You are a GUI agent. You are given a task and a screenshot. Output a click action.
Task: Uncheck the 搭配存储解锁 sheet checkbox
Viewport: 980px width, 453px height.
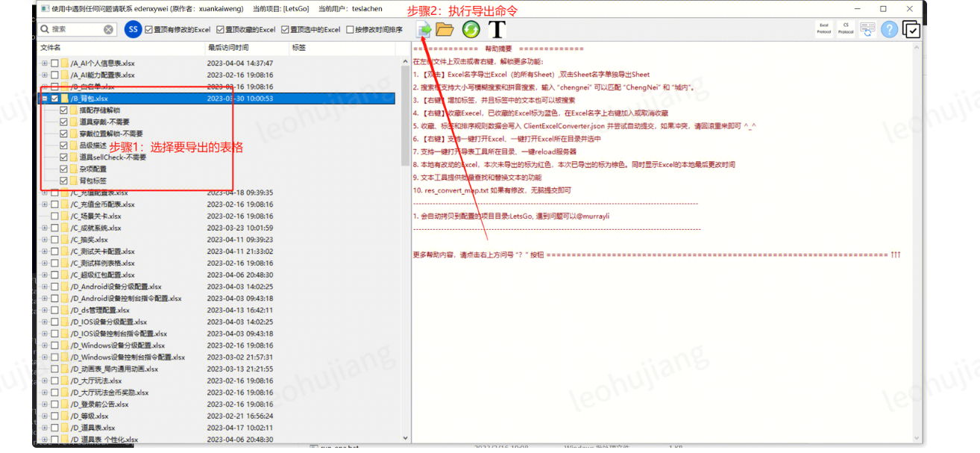click(x=63, y=110)
